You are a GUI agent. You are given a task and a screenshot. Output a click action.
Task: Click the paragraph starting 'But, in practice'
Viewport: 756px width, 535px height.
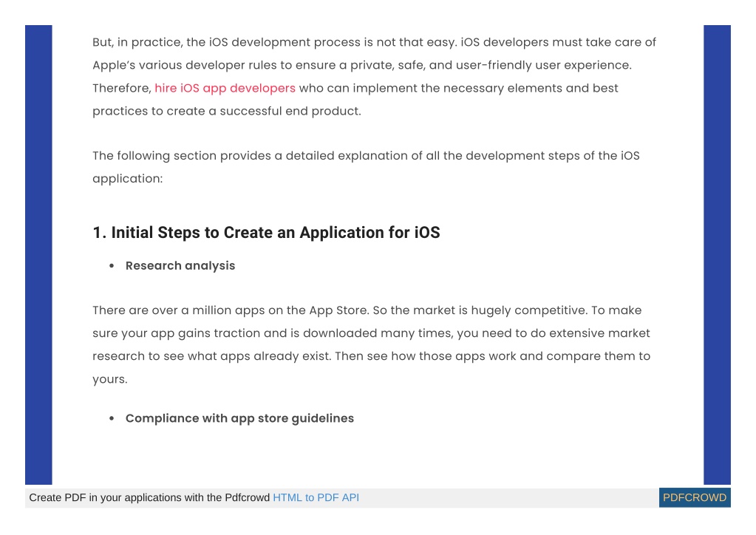(x=374, y=77)
